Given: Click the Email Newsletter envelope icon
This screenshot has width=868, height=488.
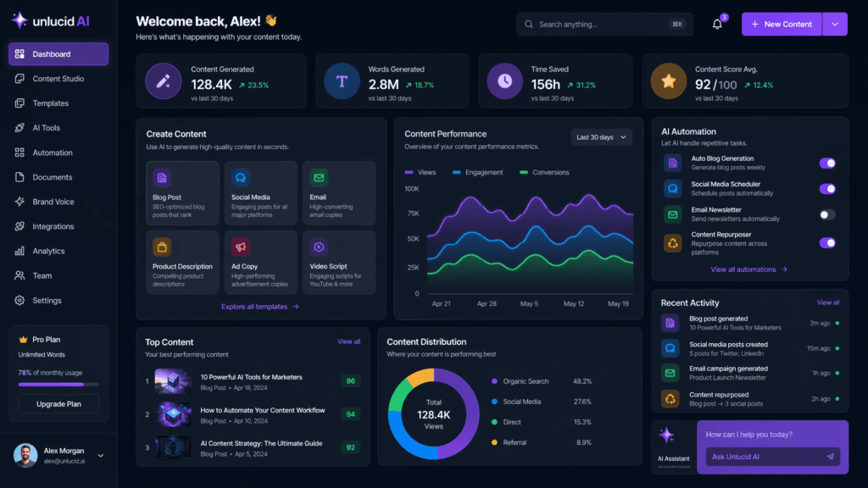Looking at the screenshot, I should click(672, 214).
